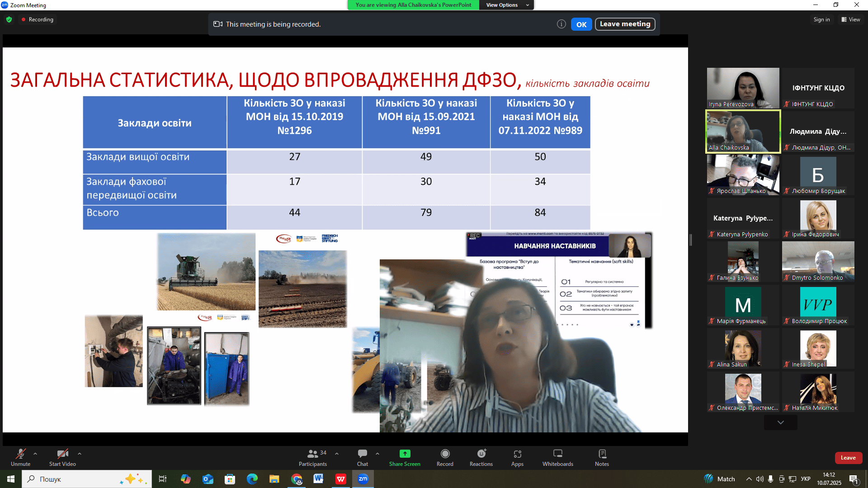Open Windows Start menu
The height and width of the screenshot is (488, 868).
[11, 479]
